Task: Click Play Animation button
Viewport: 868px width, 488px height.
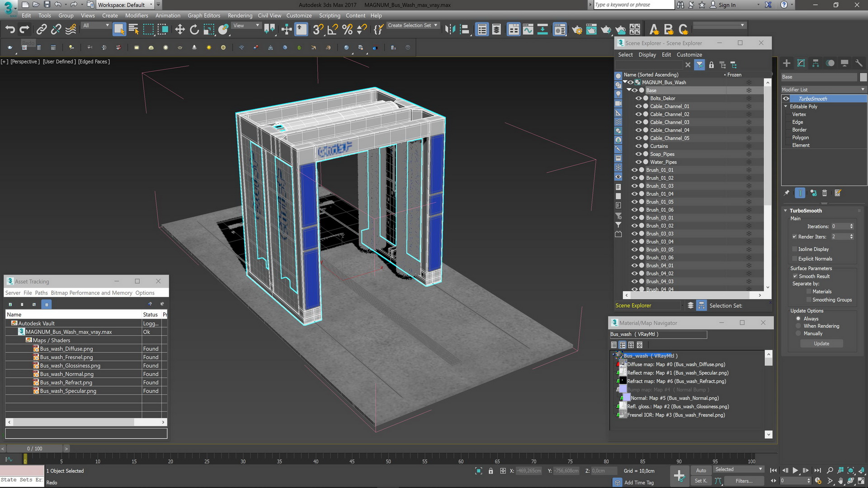Action: point(795,470)
